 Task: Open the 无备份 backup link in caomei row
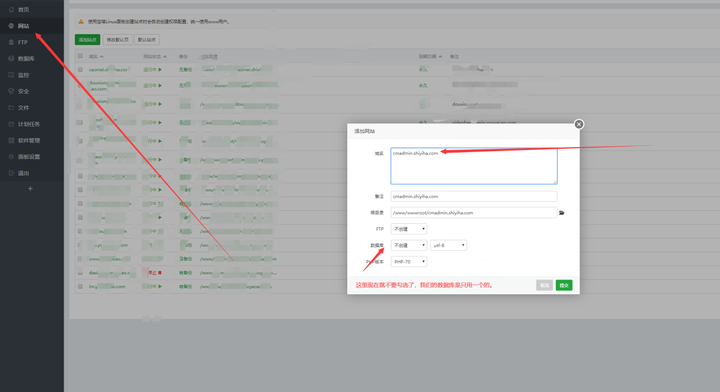click(x=186, y=69)
